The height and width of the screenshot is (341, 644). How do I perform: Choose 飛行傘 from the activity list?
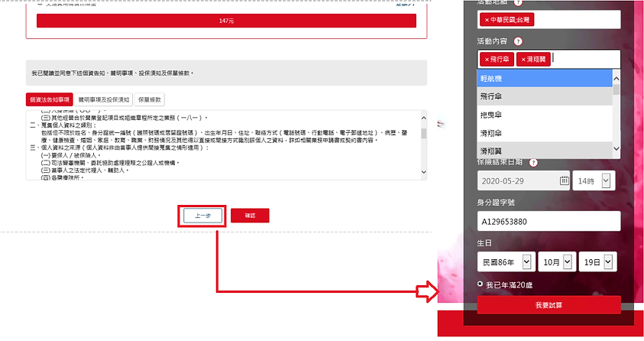tap(545, 96)
